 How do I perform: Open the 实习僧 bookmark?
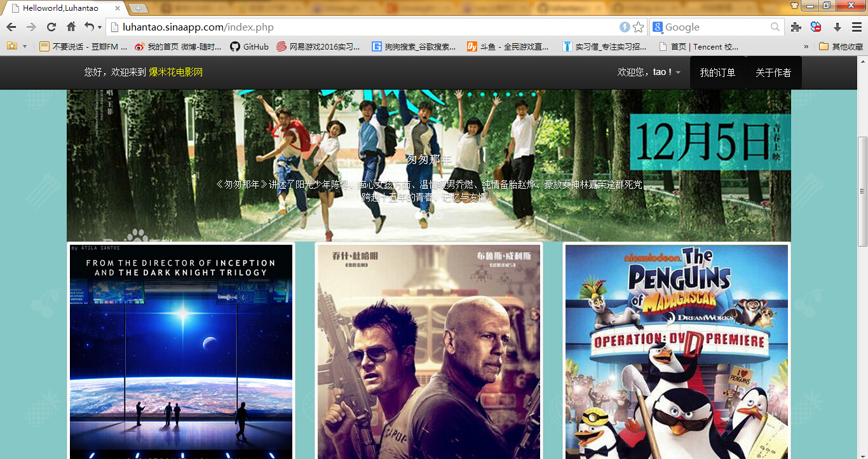[605, 46]
